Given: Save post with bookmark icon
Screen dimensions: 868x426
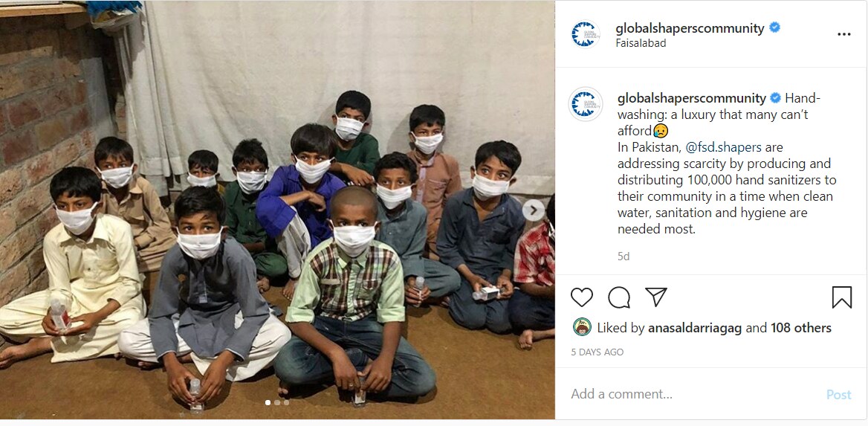Looking at the screenshot, I should point(841,297).
